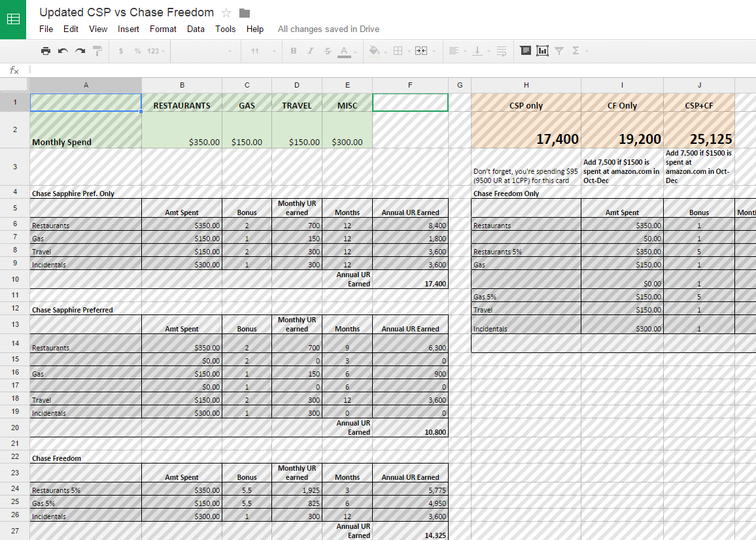
Task: Open the dropdown arrow beside the sigma icon
Action: 587,51
